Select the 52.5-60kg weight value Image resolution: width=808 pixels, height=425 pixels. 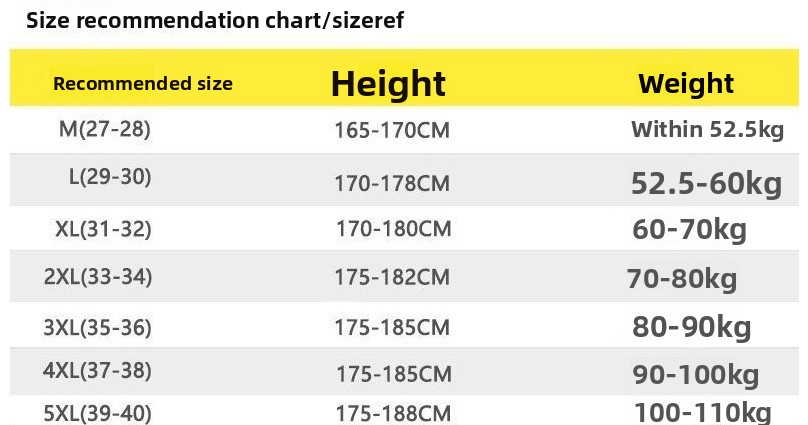[x=706, y=184]
